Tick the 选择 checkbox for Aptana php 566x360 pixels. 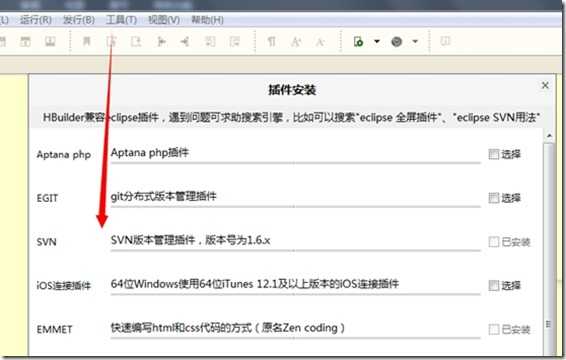(493, 154)
